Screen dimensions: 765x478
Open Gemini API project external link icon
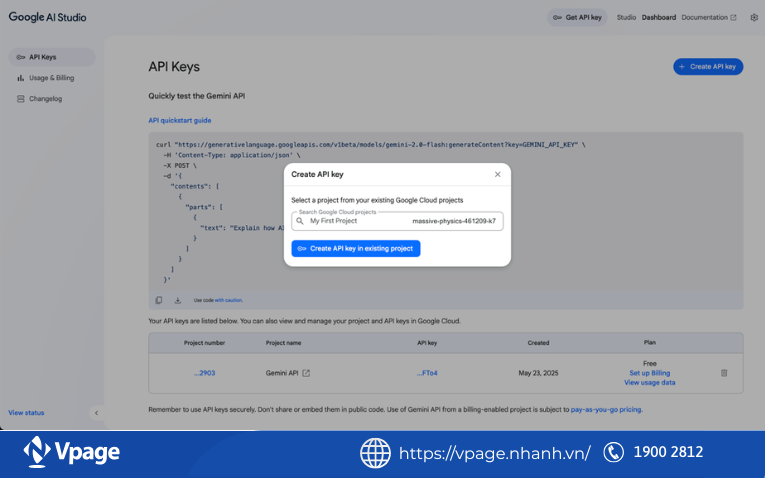click(306, 373)
